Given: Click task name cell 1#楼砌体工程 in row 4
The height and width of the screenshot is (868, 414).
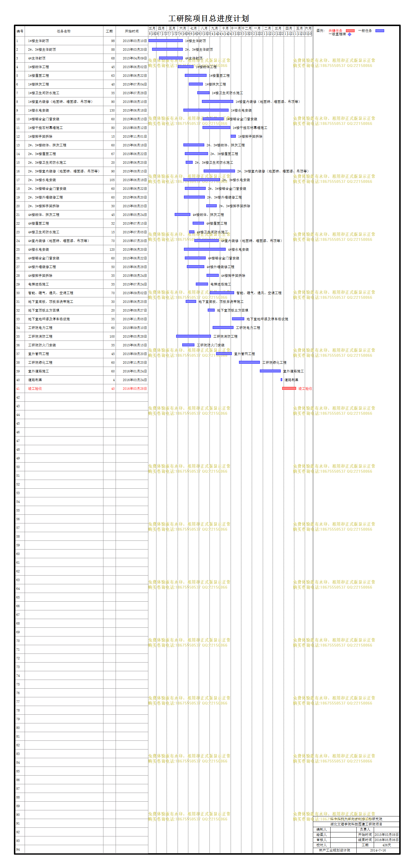Looking at the screenshot, I should coord(64,67).
